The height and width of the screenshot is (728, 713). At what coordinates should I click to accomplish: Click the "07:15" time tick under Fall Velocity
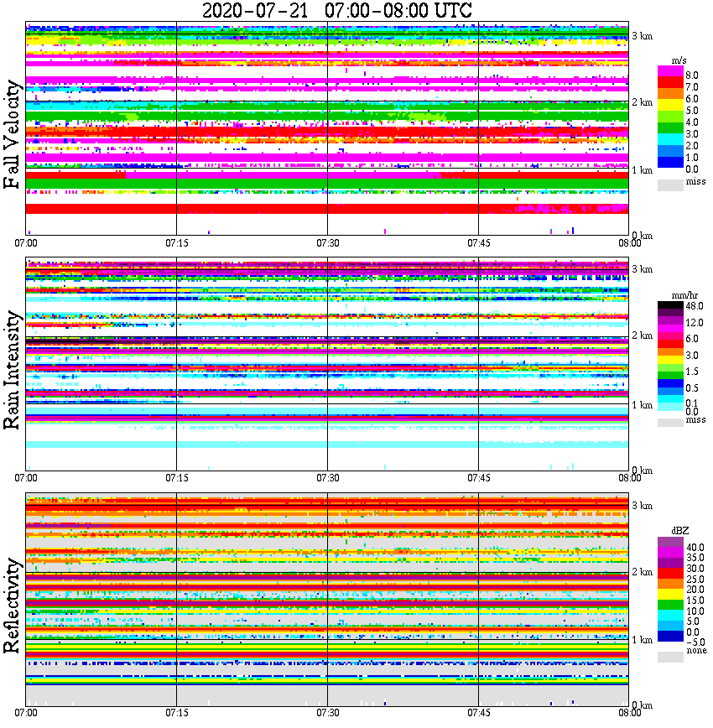(x=176, y=243)
